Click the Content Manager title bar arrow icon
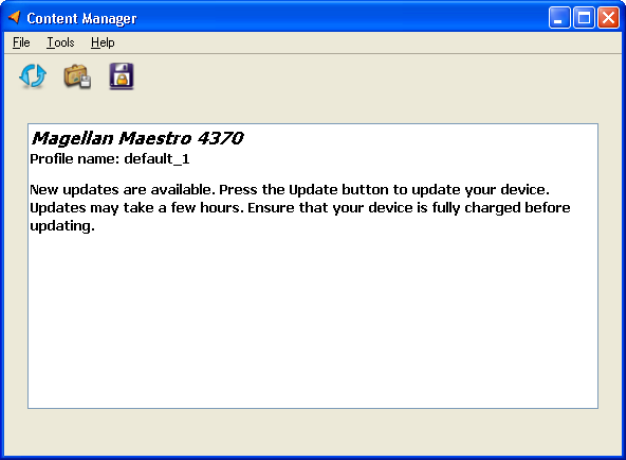Viewport: 626px width, 460px height. tap(15, 17)
